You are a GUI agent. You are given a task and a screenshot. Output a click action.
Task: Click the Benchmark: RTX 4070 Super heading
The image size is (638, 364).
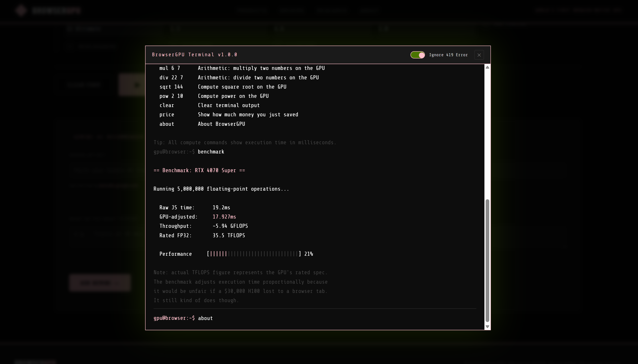(x=199, y=170)
